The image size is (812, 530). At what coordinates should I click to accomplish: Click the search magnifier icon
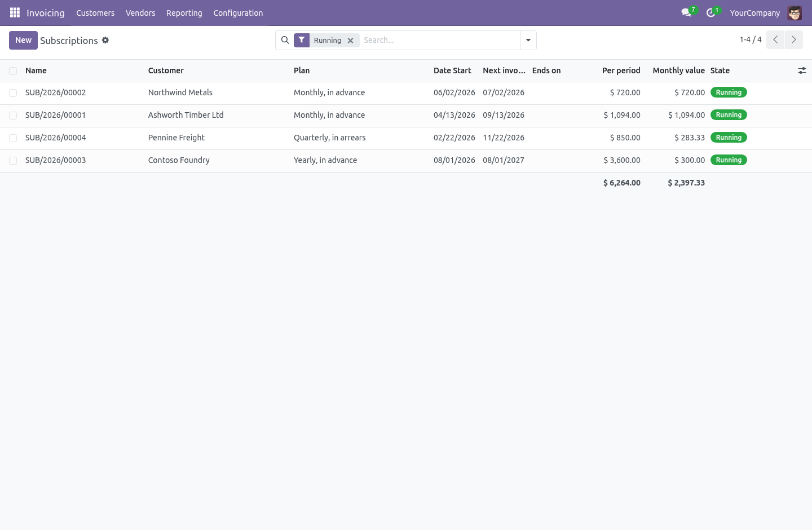coord(285,40)
